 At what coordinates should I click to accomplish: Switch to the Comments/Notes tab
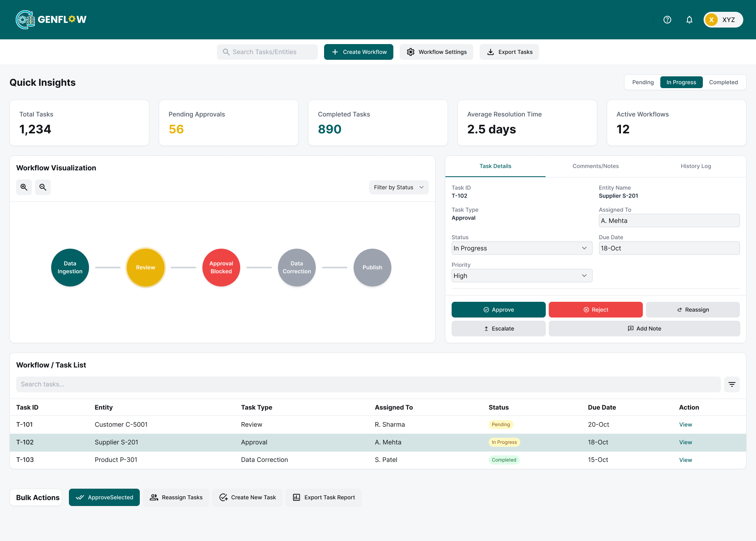point(596,166)
